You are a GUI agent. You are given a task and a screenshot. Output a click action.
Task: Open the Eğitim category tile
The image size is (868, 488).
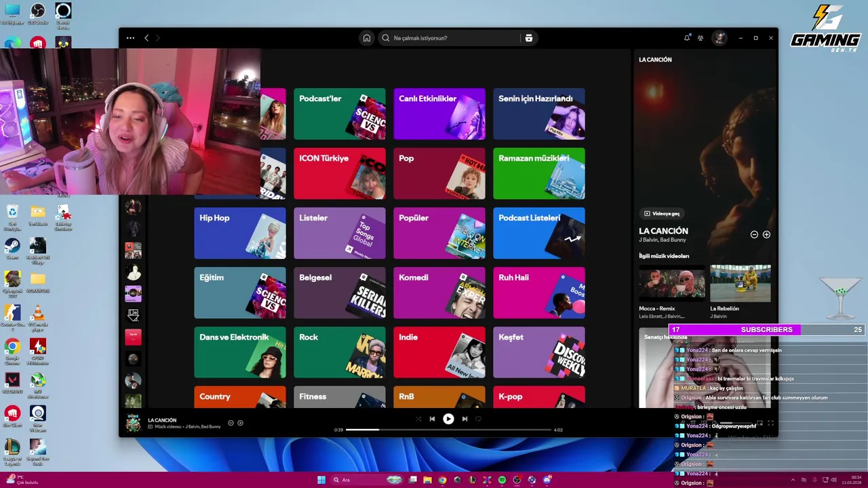pyautogui.click(x=240, y=293)
